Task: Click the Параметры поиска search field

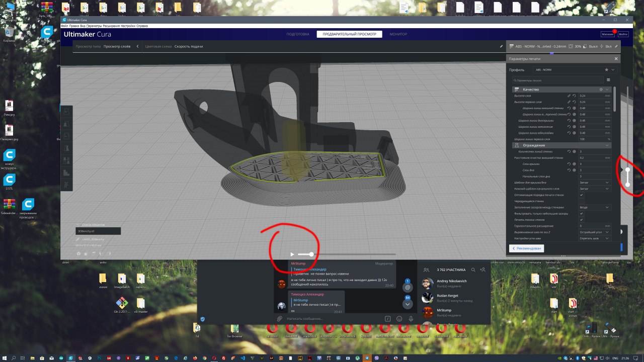Action: coord(557,80)
